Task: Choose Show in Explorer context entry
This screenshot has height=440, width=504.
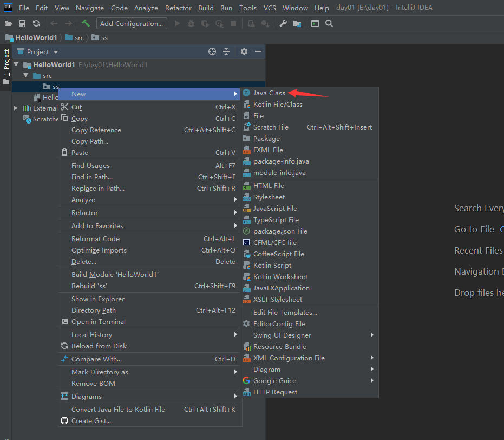Action: pyautogui.click(x=149, y=299)
